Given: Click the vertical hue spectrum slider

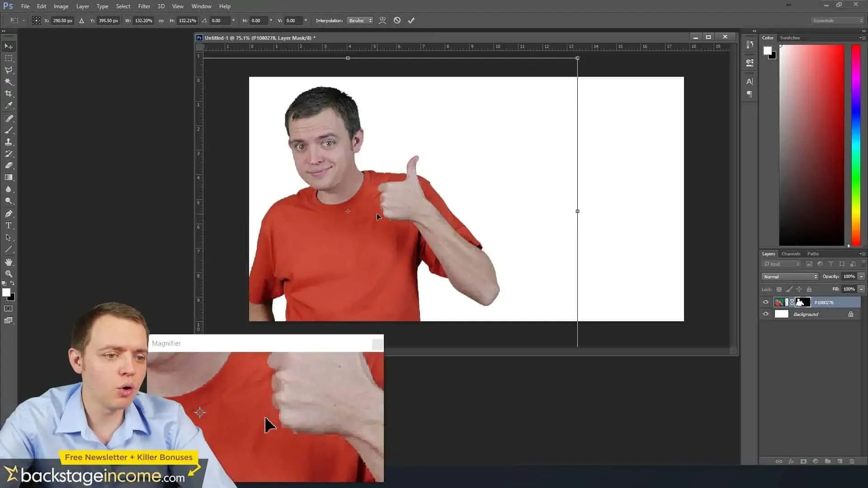Looking at the screenshot, I should click(x=855, y=145).
